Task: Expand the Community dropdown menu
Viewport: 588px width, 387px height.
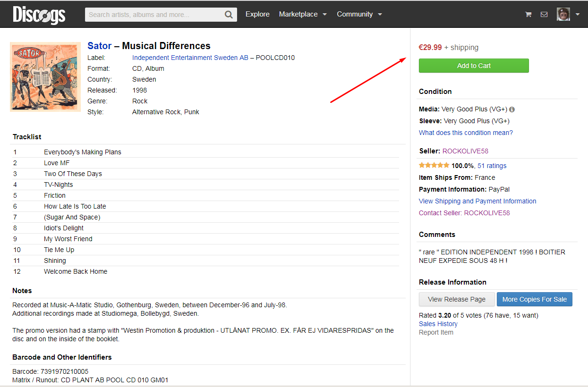Action: click(359, 14)
